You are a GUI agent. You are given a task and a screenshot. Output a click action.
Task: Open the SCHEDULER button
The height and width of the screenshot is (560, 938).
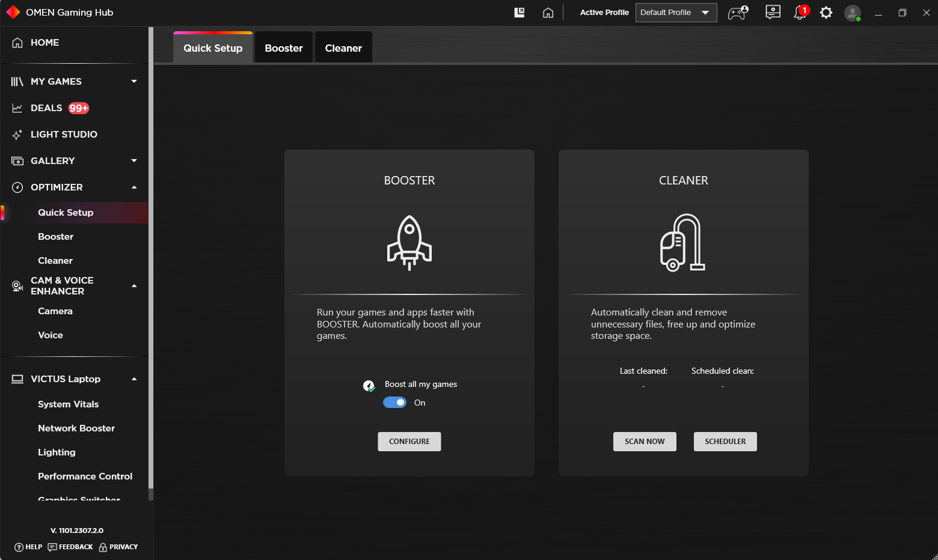click(x=725, y=442)
